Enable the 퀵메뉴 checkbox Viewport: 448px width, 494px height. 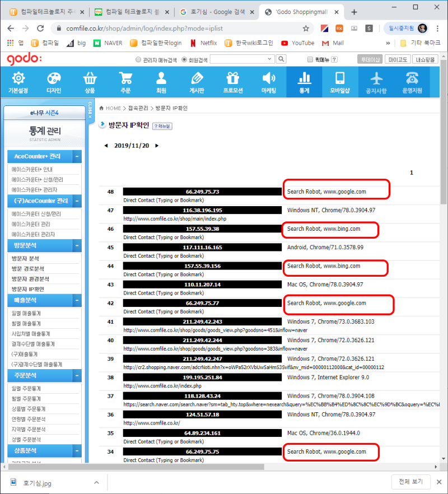click(x=310, y=60)
